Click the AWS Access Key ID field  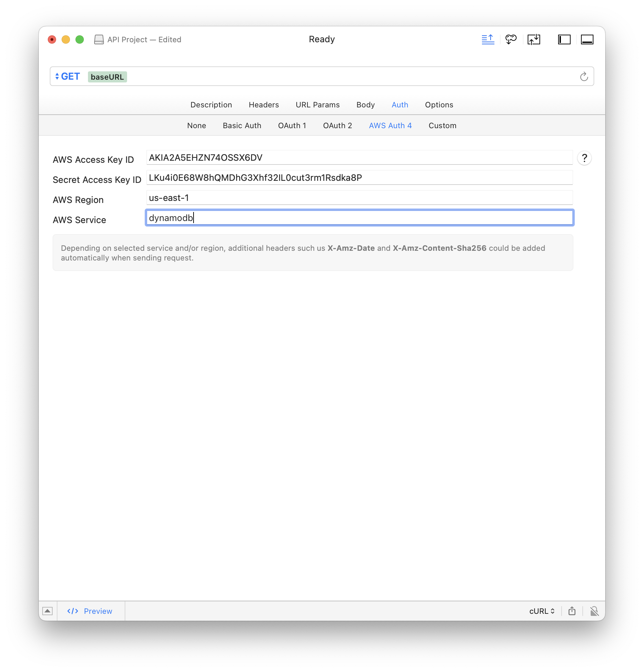359,158
